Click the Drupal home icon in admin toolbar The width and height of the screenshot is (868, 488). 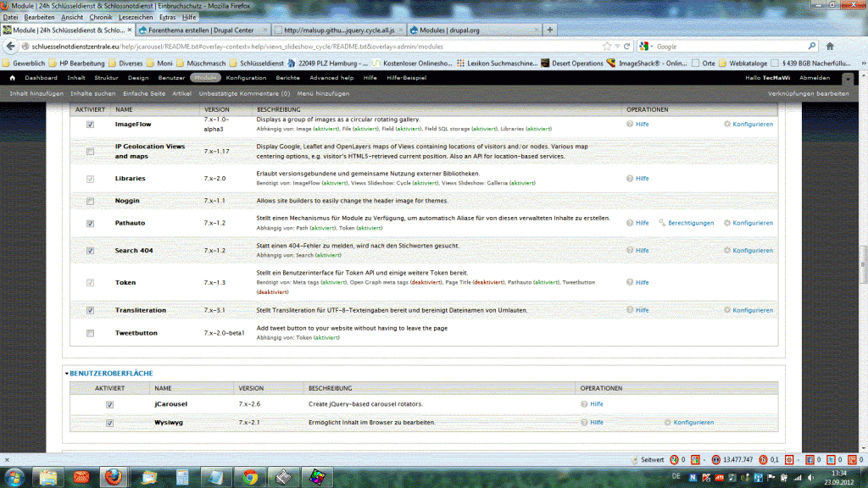tap(12, 78)
